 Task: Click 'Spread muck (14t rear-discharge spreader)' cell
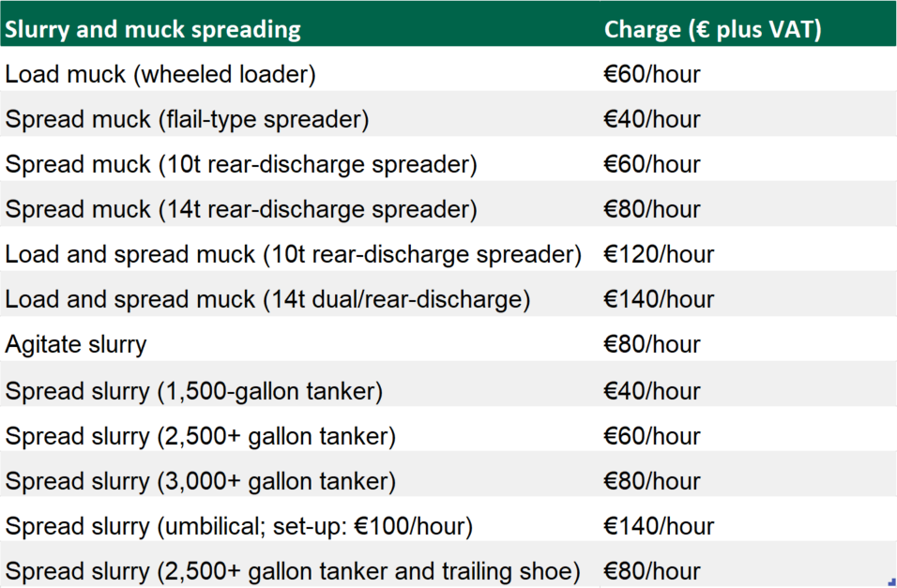[x=241, y=210]
